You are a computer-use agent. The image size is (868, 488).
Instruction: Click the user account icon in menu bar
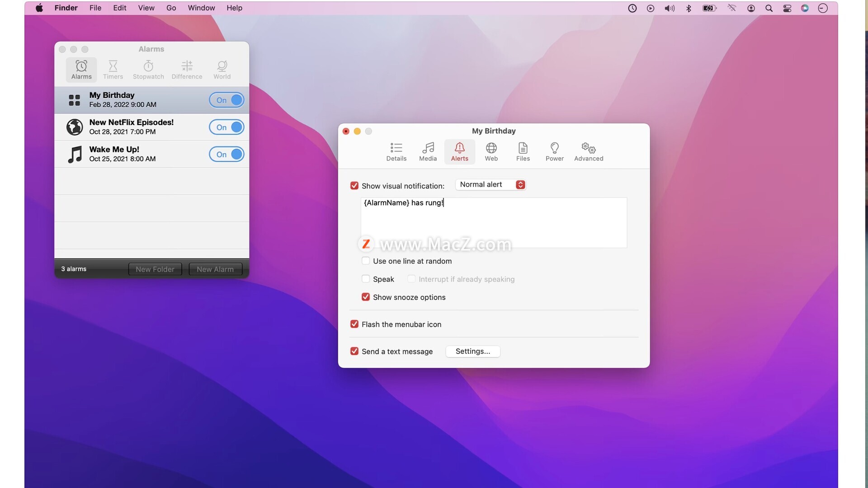point(751,8)
